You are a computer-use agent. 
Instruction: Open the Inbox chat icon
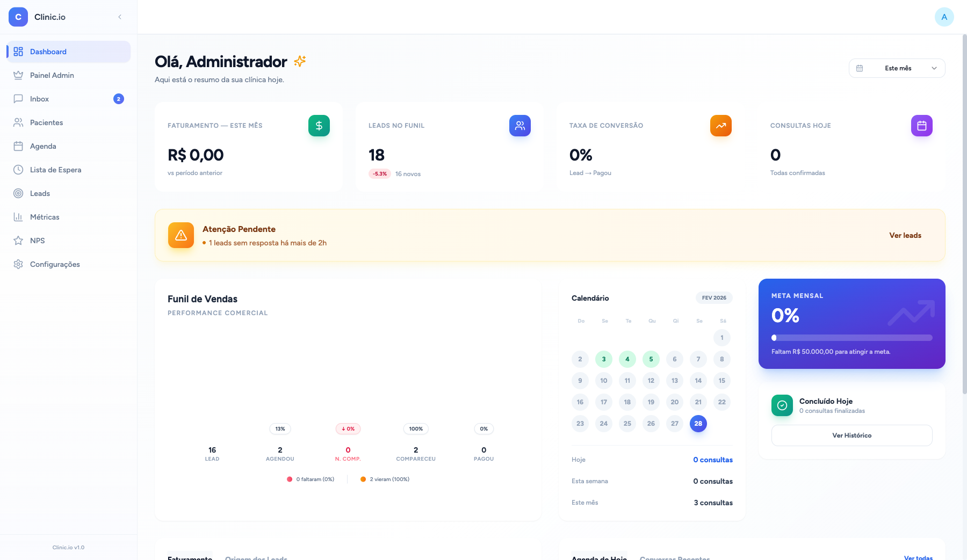pyautogui.click(x=18, y=99)
